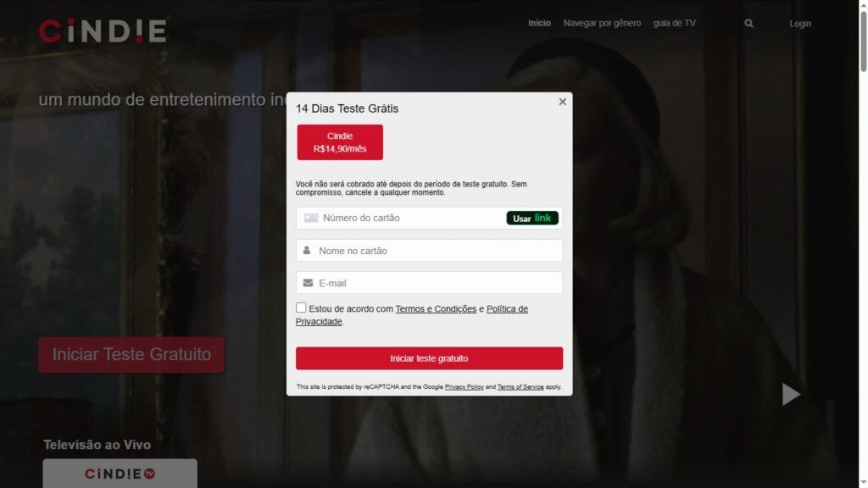Click the credit card icon
Viewport: 868px width, 488px height.
click(x=311, y=218)
